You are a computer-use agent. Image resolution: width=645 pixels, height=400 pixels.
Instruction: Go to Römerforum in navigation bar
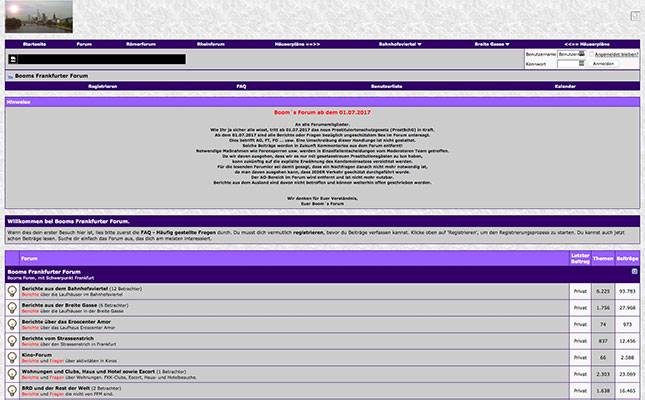tap(141, 44)
